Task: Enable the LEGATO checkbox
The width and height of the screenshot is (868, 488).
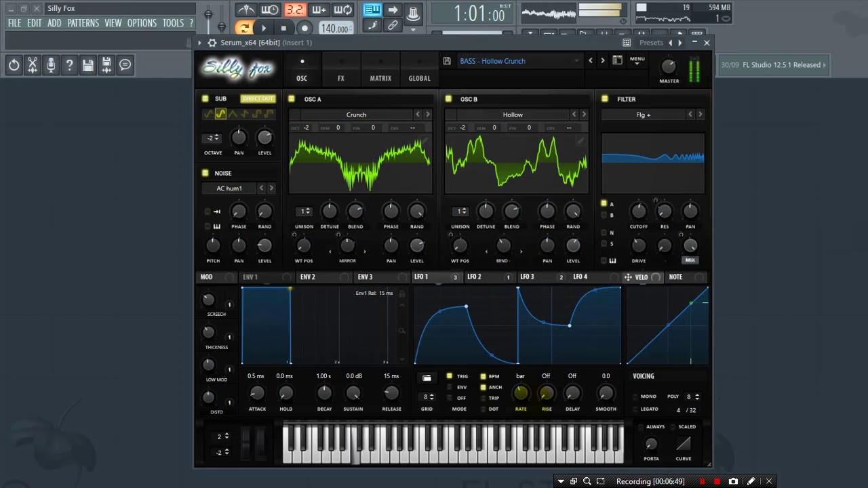Action: [635, 409]
